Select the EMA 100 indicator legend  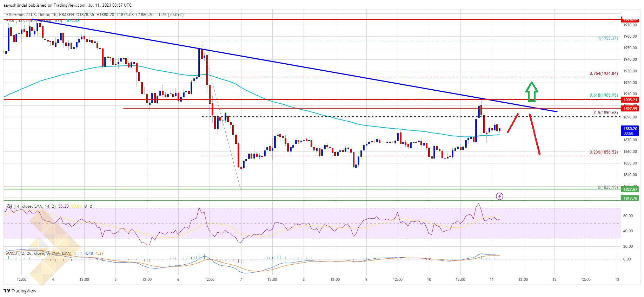(34, 21)
